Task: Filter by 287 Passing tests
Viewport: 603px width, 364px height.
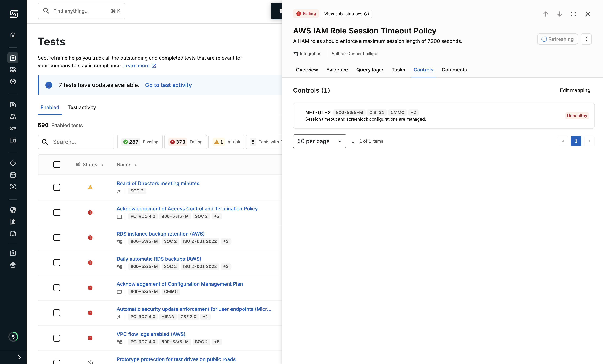Action: (x=140, y=142)
